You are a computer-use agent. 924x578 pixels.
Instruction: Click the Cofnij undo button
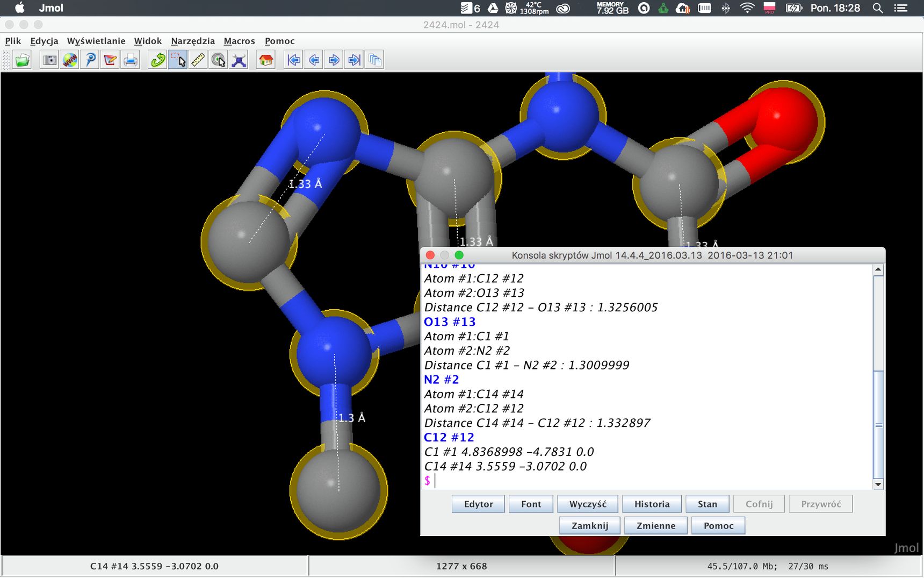pos(759,504)
